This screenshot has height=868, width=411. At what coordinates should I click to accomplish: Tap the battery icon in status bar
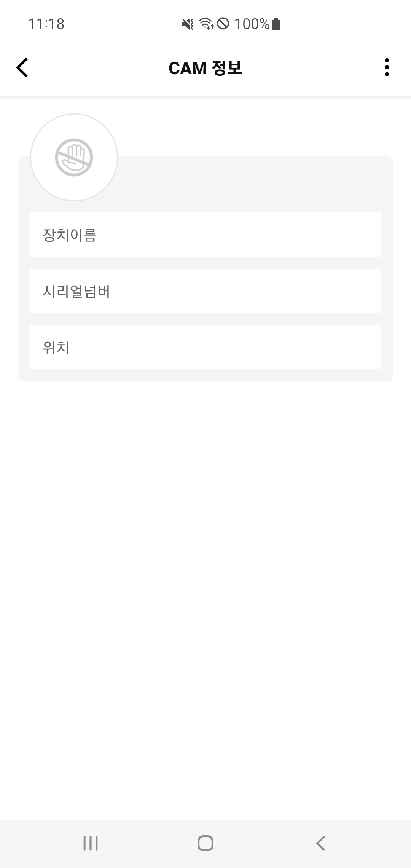tap(277, 24)
